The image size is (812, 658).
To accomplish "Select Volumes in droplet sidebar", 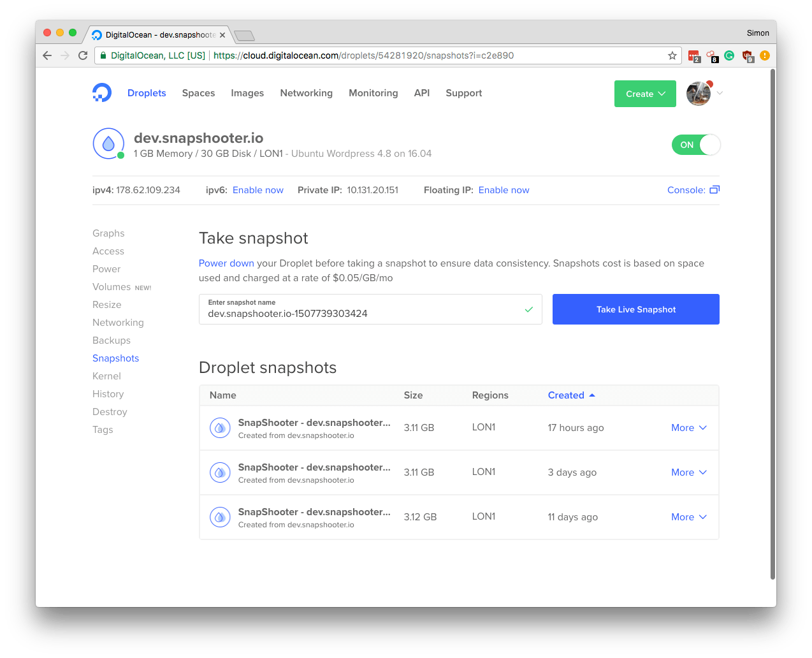I will coord(112,287).
